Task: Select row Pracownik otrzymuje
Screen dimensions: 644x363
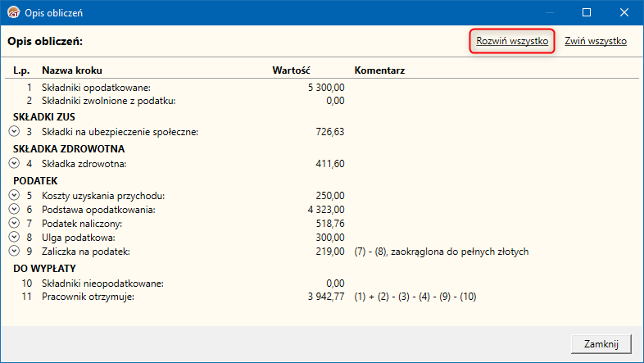Action: pyautogui.click(x=321, y=297)
